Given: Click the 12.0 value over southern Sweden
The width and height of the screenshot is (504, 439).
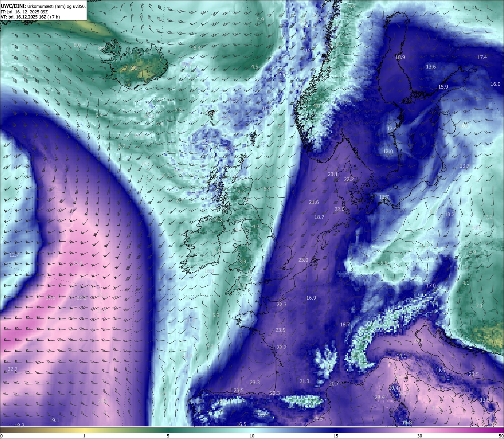Looking at the screenshot, I should (388, 151).
